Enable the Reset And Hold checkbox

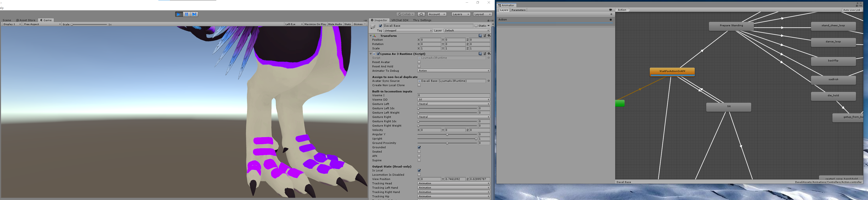(x=419, y=66)
